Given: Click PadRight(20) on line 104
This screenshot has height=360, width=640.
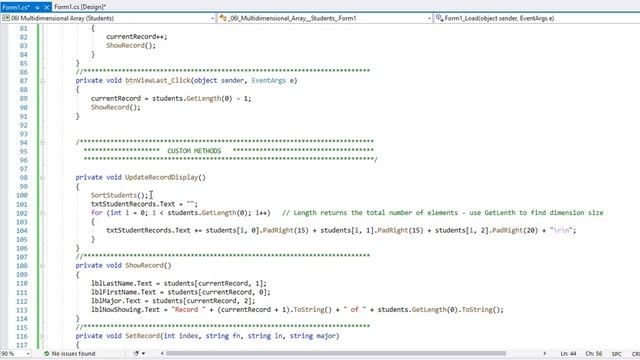Looking at the screenshot, I should point(515,231).
